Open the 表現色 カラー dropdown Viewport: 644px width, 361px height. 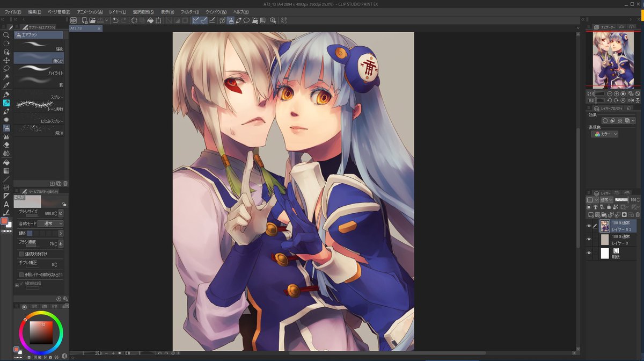tap(605, 134)
